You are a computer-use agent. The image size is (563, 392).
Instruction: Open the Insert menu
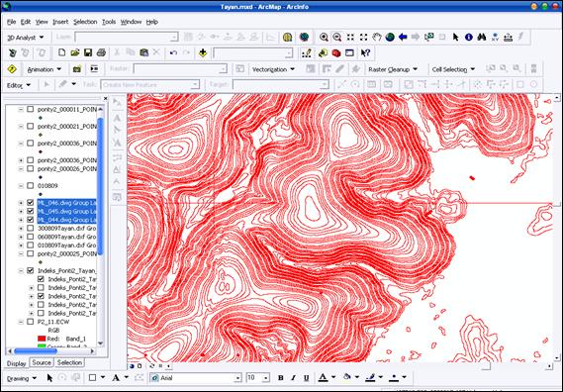coord(60,22)
